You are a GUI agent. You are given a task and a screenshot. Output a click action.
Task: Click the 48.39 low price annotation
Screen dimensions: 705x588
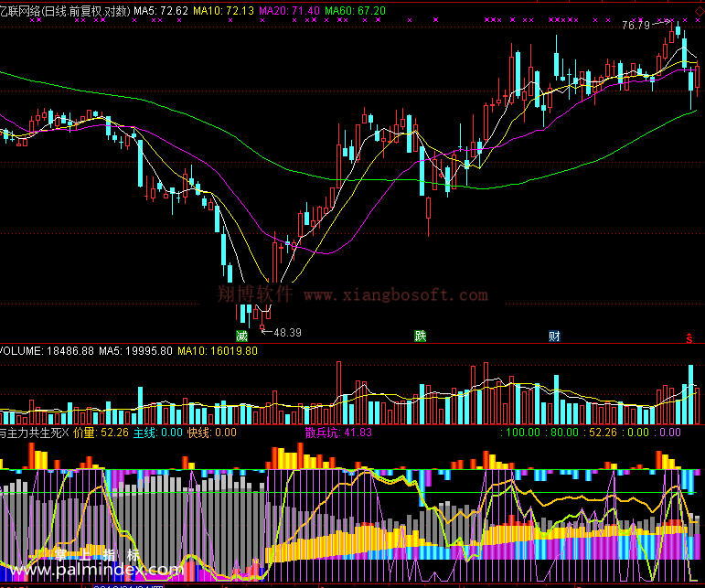(287, 333)
